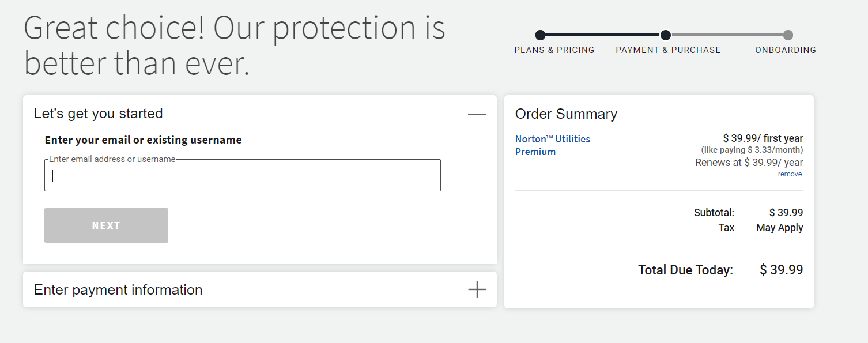The width and height of the screenshot is (868, 343).
Task: Click the "May Apply" tax value
Action: [x=779, y=228]
